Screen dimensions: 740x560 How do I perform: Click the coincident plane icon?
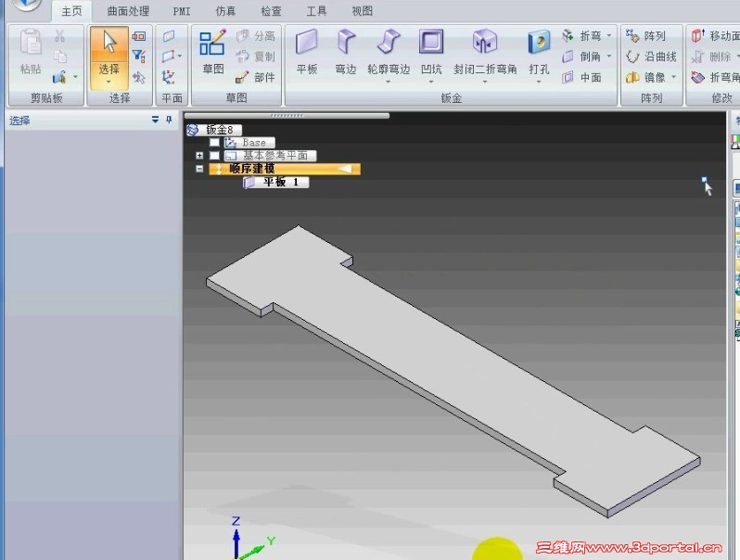click(x=169, y=36)
